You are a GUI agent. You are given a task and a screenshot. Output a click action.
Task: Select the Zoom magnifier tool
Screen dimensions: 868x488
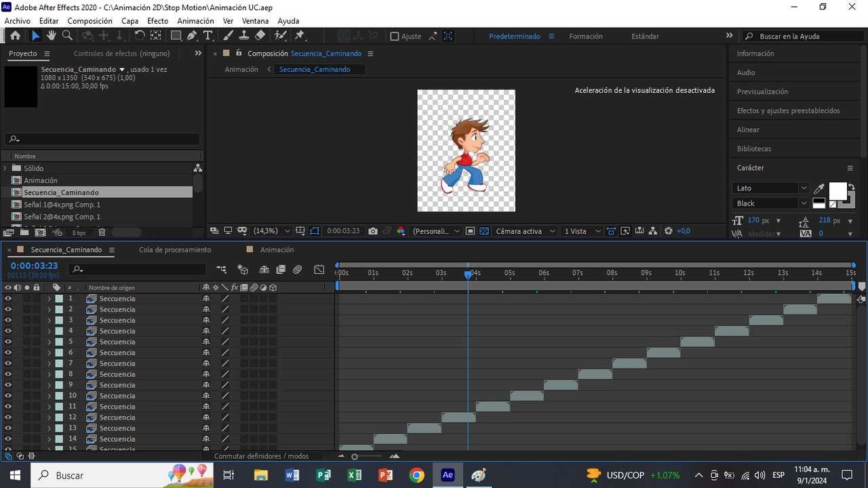point(67,36)
